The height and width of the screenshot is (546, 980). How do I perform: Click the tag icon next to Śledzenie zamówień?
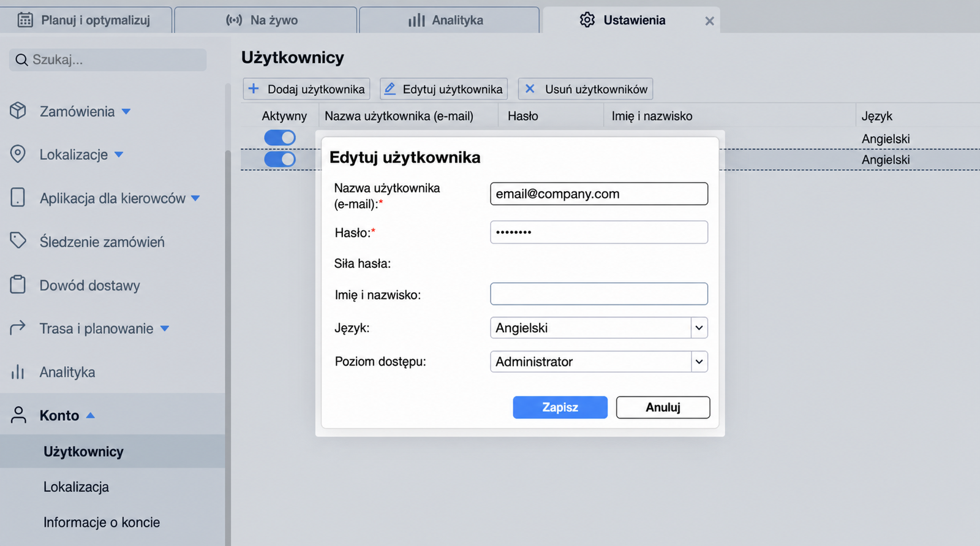(18, 240)
